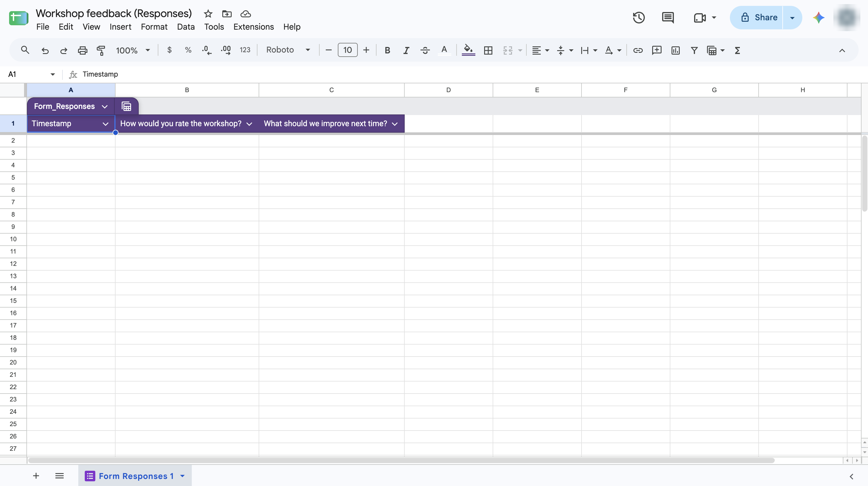Open the Extensions menu
The width and height of the screenshot is (868, 486).
253,27
